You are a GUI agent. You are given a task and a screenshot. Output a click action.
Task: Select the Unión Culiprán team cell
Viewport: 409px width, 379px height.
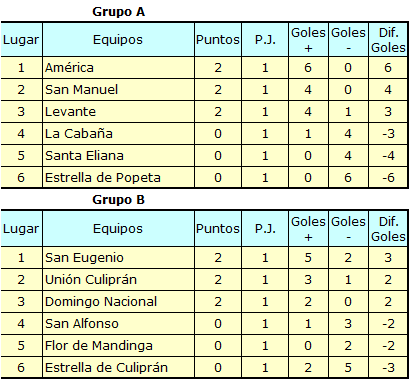point(118,280)
